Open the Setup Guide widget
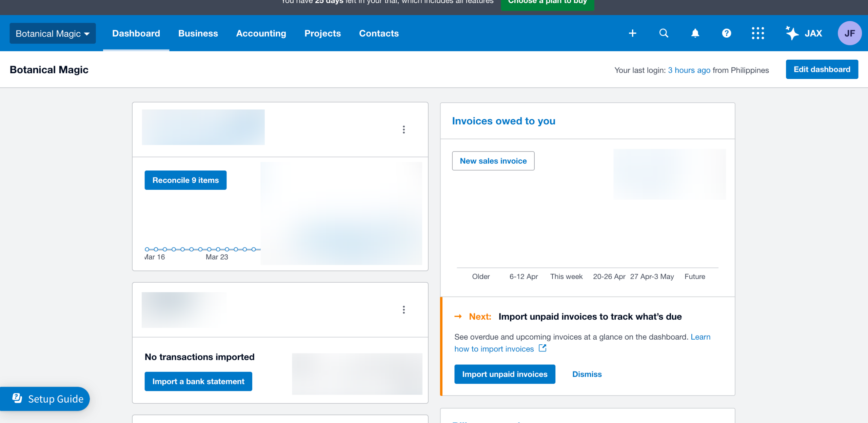868x423 pixels. (x=47, y=399)
